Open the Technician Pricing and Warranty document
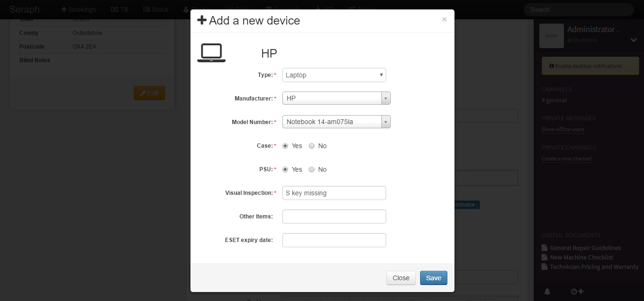 [x=594, y=267]
